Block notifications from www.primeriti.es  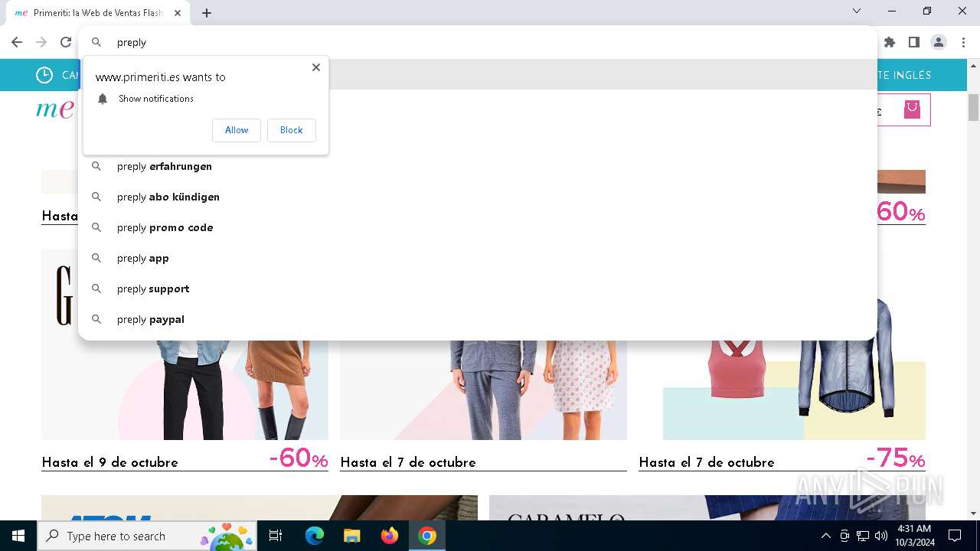pyautogui.click(x=292, y=130)
